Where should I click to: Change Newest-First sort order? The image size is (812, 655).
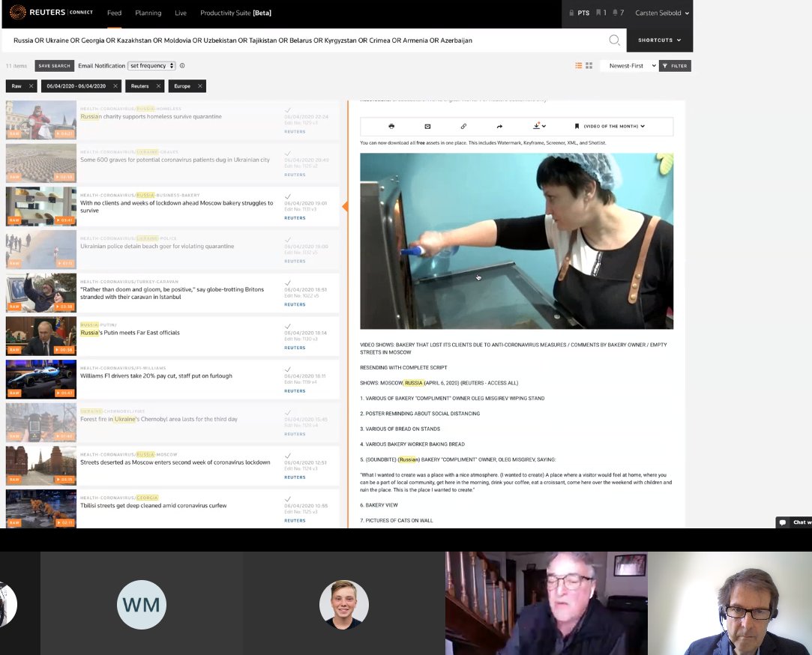[x=628, y=66]
